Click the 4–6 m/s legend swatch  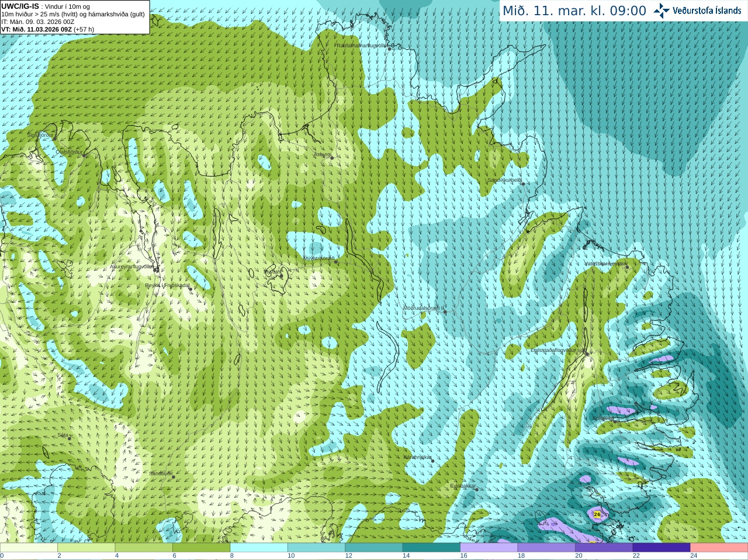click(x=144, y=548)
